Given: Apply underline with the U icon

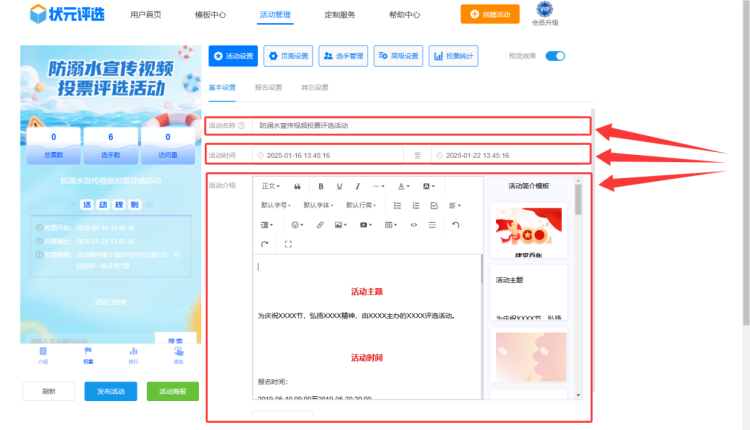Looking at the screenshot, I should 340,186.
